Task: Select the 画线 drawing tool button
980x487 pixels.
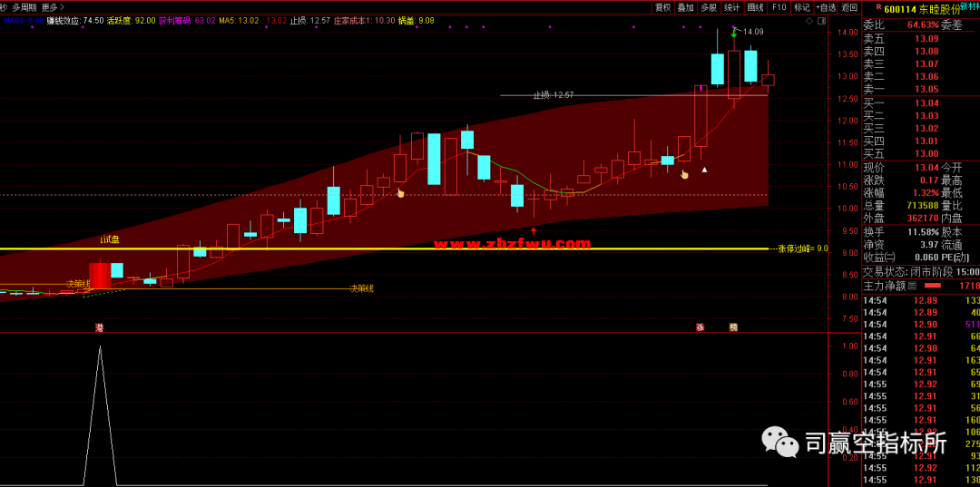Action: 756,7
